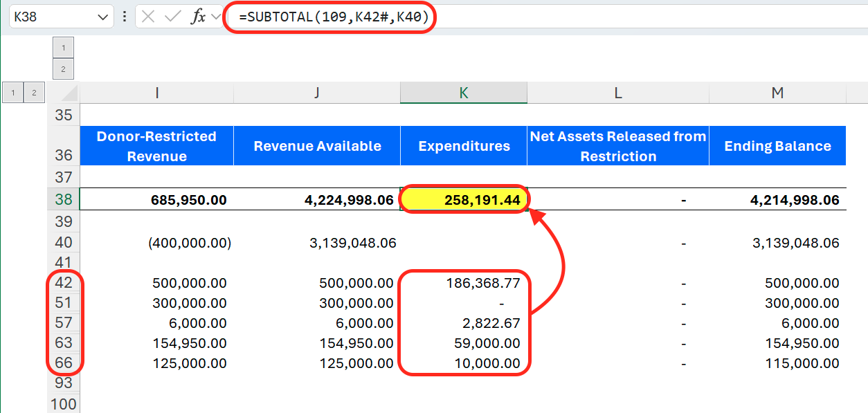Viewport: 868px width, 413px height.
Task: Click the Enter checkmark in formula bar
Action: click(172, 17)
